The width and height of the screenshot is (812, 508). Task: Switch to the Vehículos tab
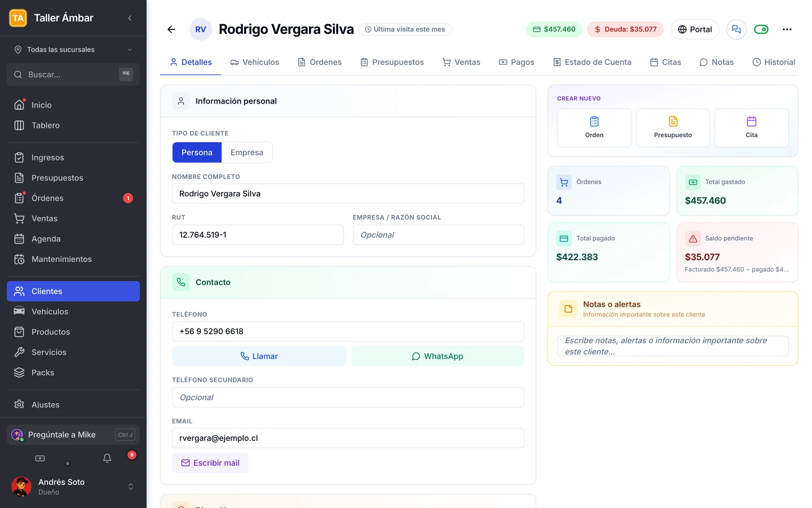coord(255,62)
